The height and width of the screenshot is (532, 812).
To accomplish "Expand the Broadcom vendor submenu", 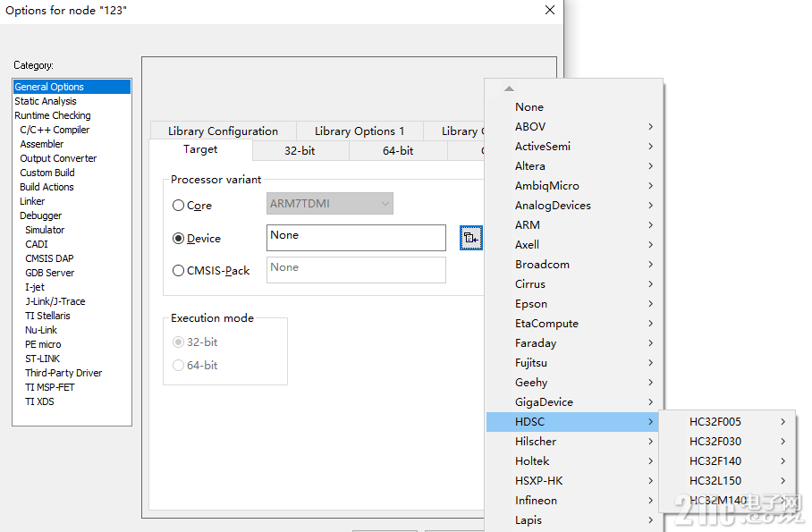I will click(573, 264).
